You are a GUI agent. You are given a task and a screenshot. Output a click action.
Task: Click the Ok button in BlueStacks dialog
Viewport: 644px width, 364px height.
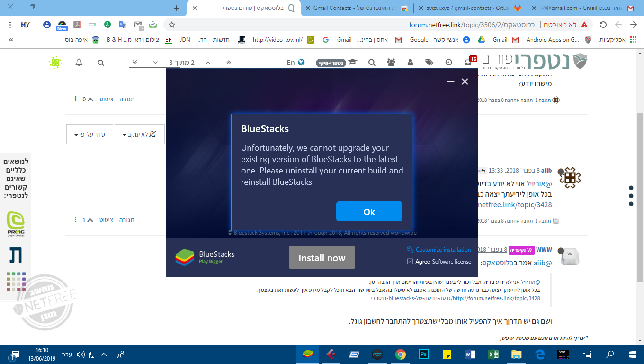click(x=369, y=211)
